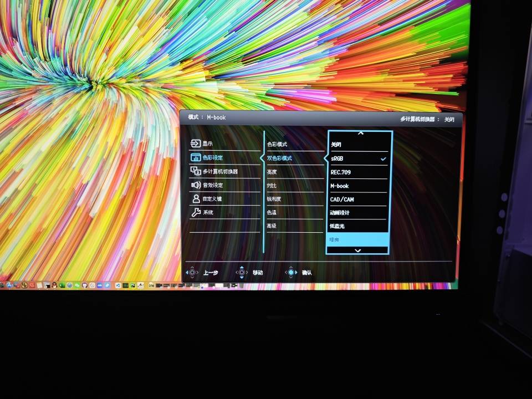
Task: Select the 亮度 brightness menu item
Action: click(272, 172)
